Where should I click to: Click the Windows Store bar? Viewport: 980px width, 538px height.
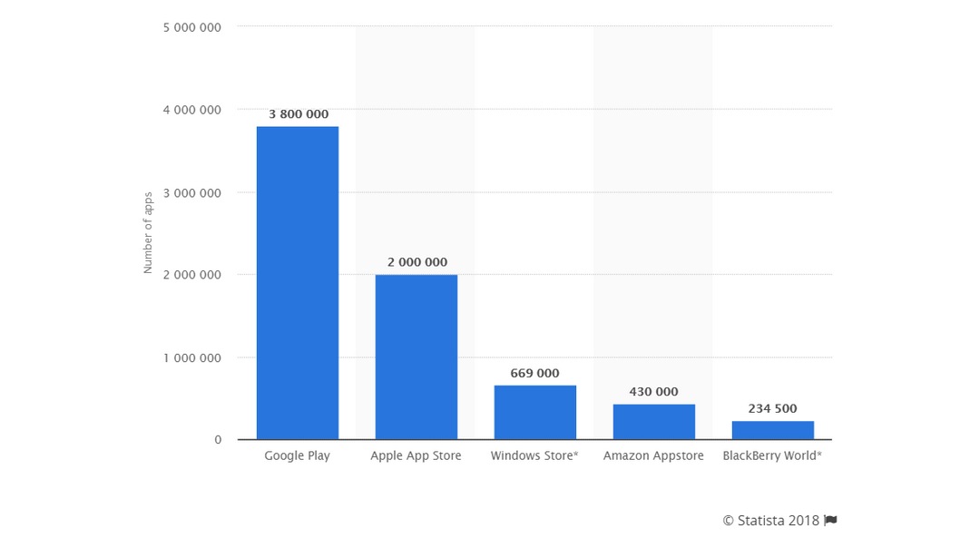[x=535, y=413]
